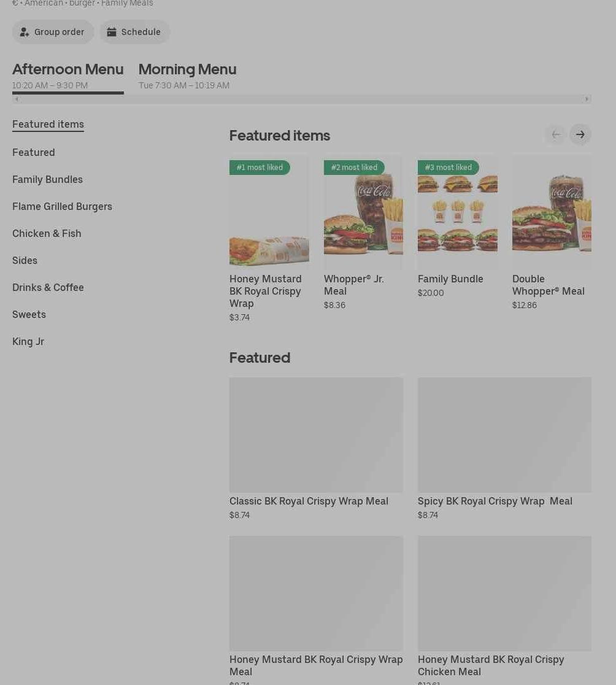Choose Spicy BK Royal Crispy Wrap Meal
Image resolution: width=616 pixels, height=685 pixels.
pyautogui.click(x=504, y=435)
